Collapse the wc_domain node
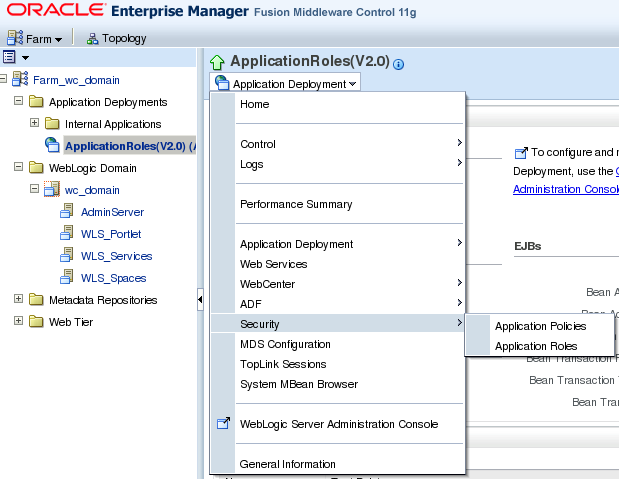 (34, 188)
